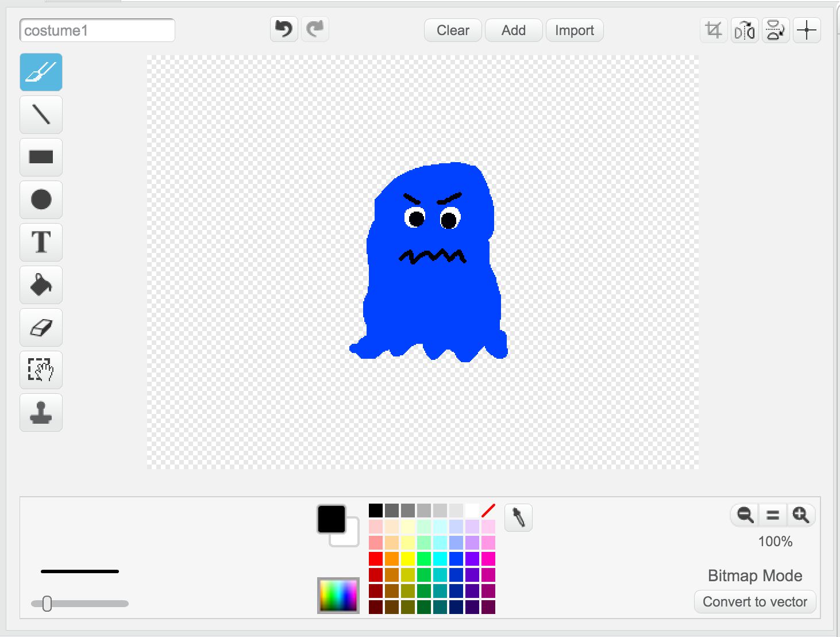
Task: Open the Import costume button
Action: [575, 30]
